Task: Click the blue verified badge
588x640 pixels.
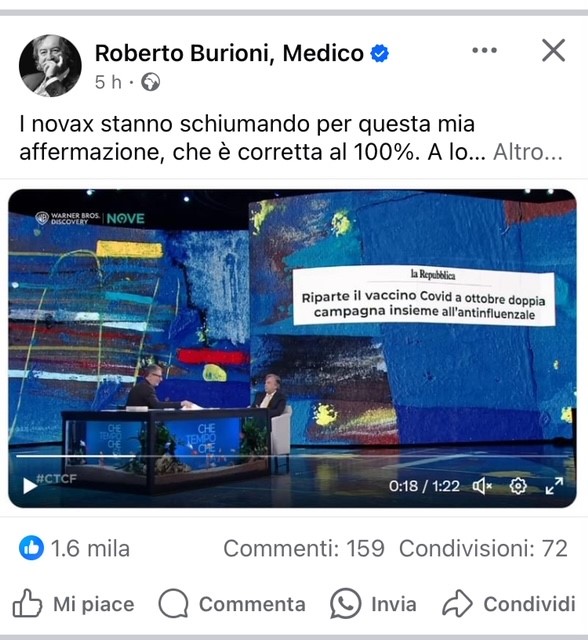Action: coord(379,53)
